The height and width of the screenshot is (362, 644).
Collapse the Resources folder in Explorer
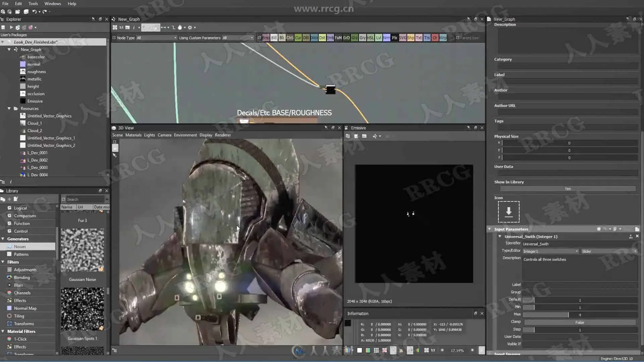(9, 109)
